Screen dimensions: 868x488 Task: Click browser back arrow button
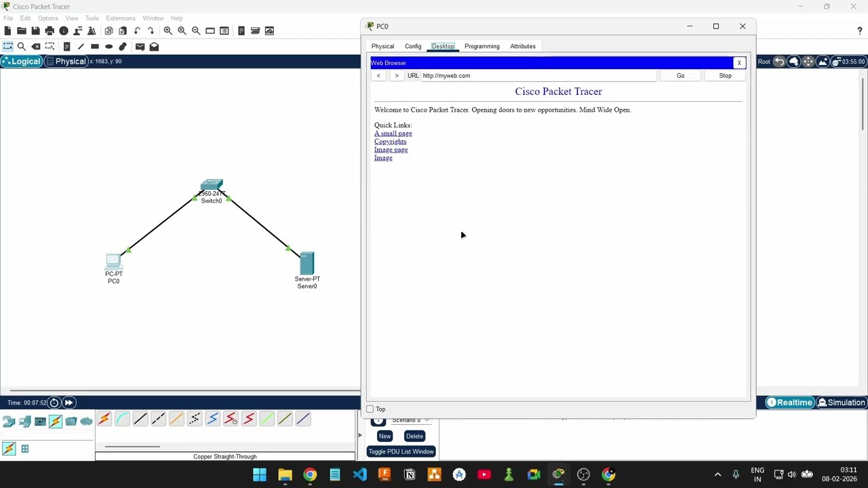378,76
